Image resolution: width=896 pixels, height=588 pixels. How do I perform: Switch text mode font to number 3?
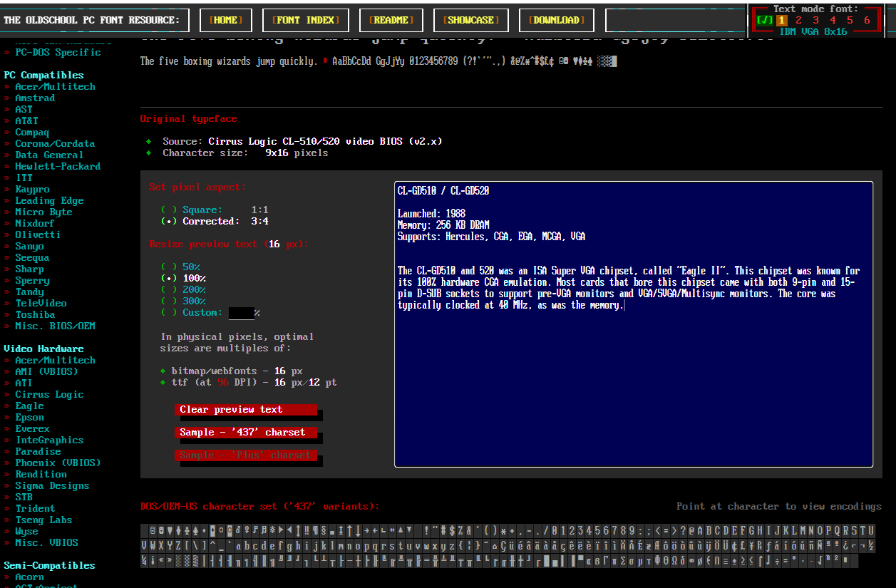click(x=815, y=21)
